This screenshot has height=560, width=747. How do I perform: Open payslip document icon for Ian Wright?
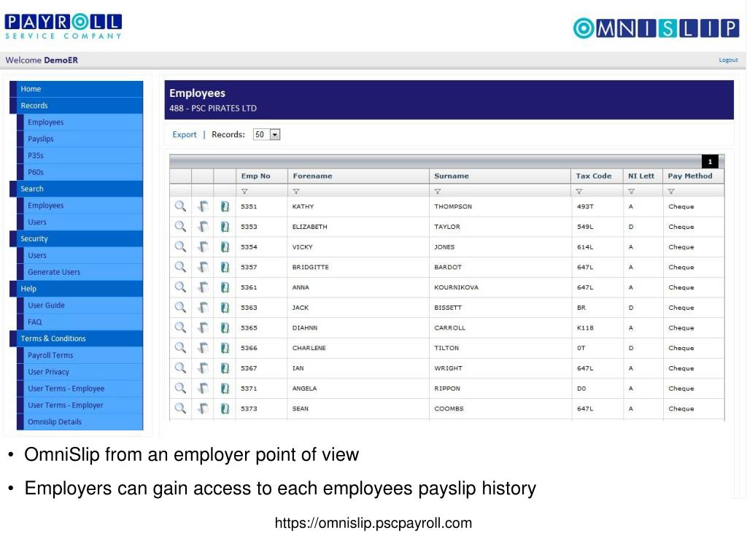click(203, 368)
